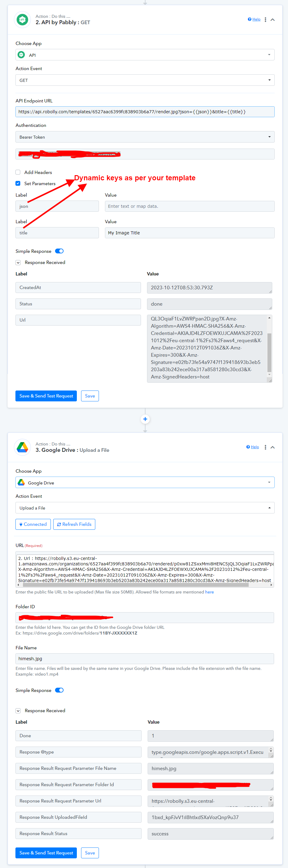The height and width of the screenshot is (868, 288).
Task: Toggle Simple Response in Google Drive step
Action: [x=59, y=690]
